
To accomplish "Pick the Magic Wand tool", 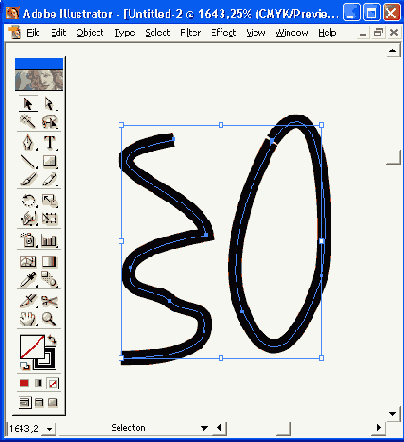I will point(29,121).
